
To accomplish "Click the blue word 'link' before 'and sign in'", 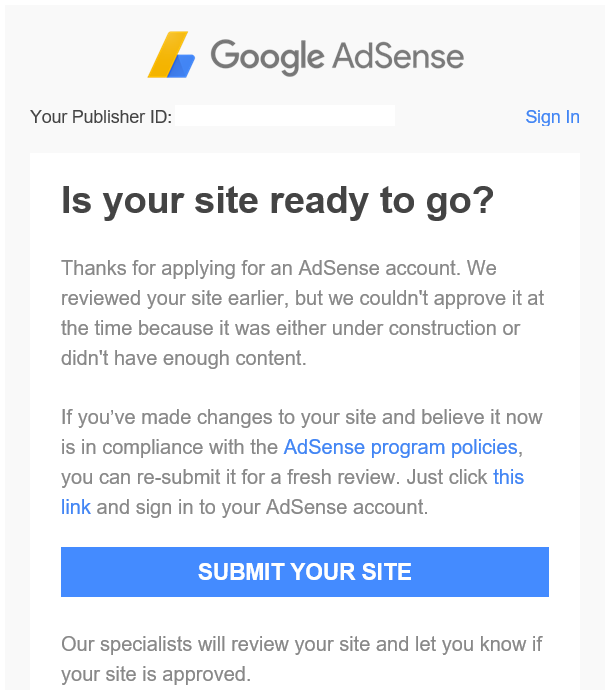I will [x=76, y=507].
